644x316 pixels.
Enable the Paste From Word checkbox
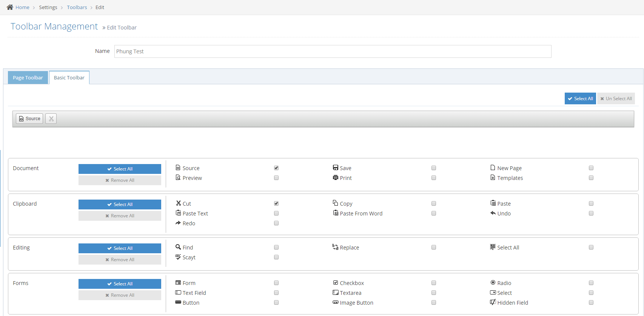[434, 213]
